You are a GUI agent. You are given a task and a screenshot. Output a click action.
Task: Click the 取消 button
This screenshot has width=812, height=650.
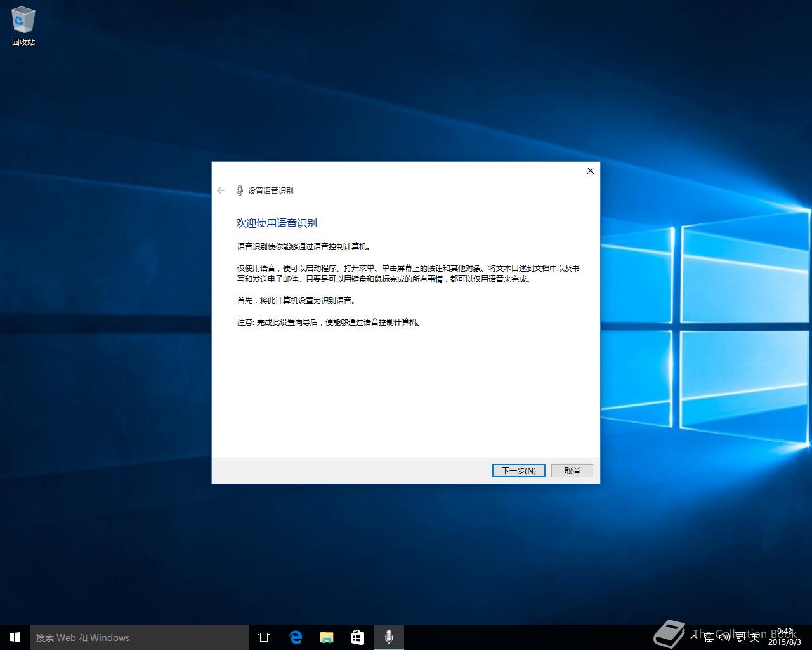(572, 470)
